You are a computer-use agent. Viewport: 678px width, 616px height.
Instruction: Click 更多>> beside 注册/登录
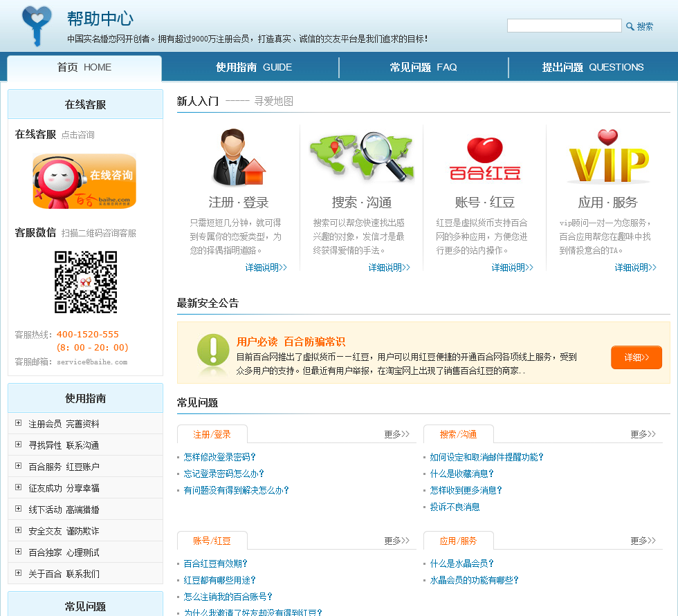point(396,434)
